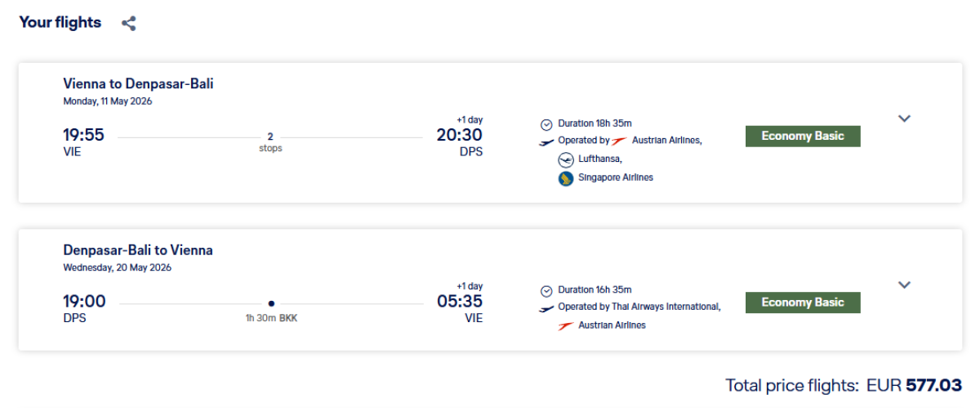Click the clock icon next to Duration 16h 35m
Screen dimensions: 980x408
tap(547, 291)
